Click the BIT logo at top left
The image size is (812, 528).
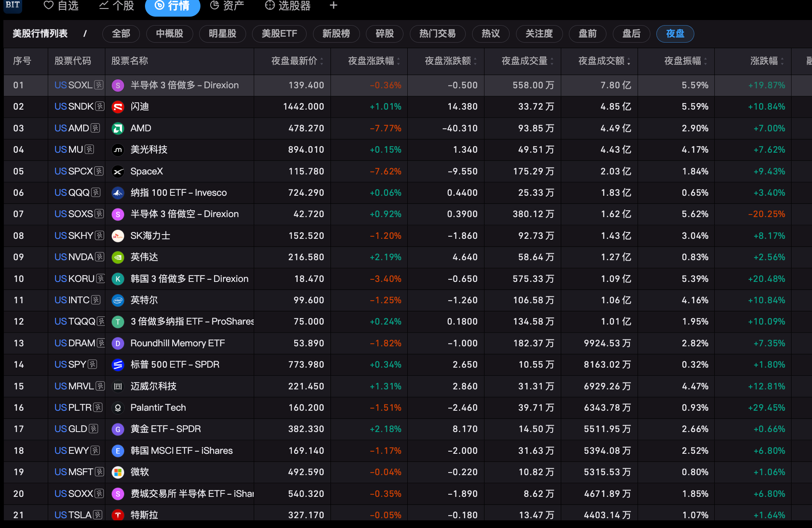(x=13, y=6)
